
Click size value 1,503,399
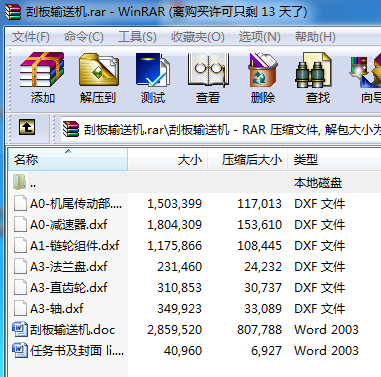[175, 203]
